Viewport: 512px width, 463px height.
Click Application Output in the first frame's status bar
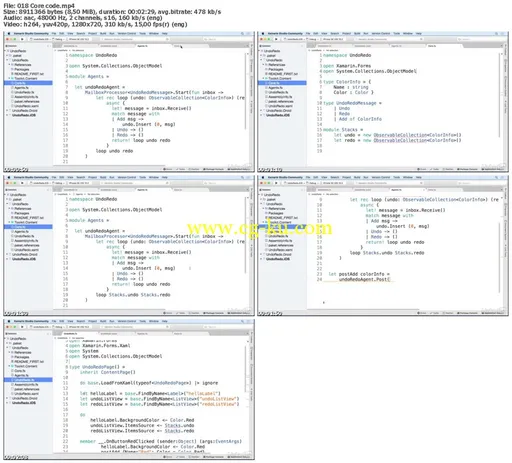tap(238, 169)
